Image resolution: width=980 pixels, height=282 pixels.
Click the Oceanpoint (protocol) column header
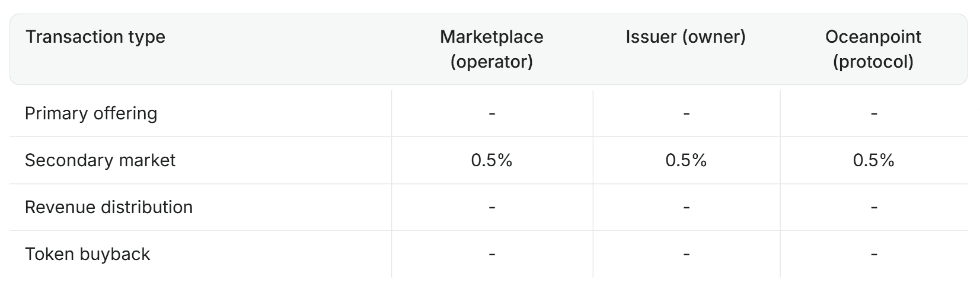tap(873, 49)
